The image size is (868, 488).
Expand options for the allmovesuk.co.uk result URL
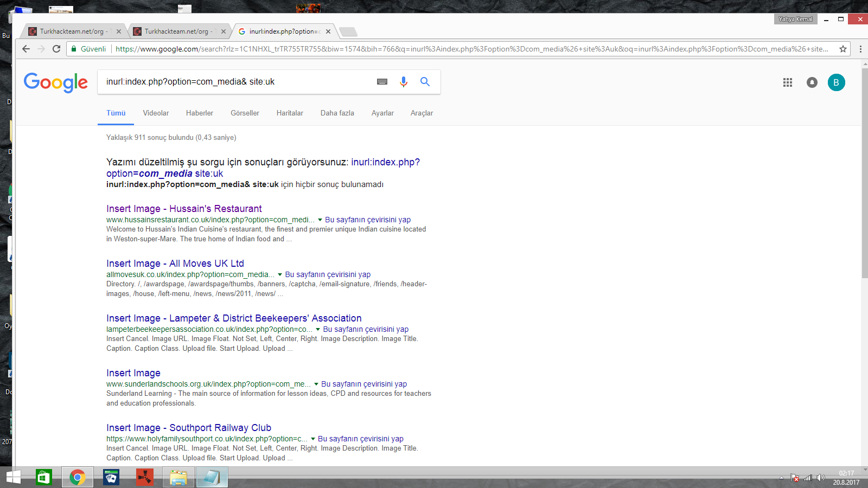(280, 275)
